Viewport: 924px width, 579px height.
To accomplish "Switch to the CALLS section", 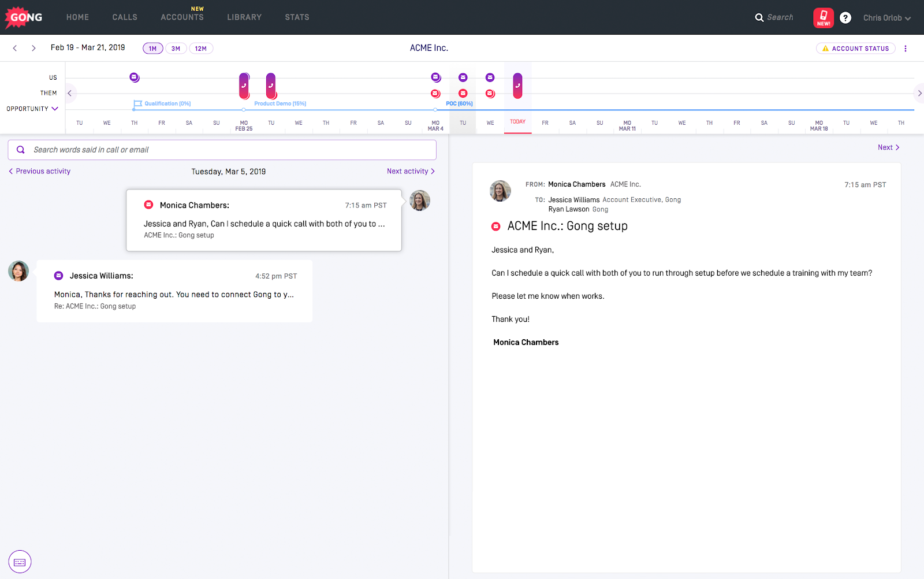I will pos(124,17).
